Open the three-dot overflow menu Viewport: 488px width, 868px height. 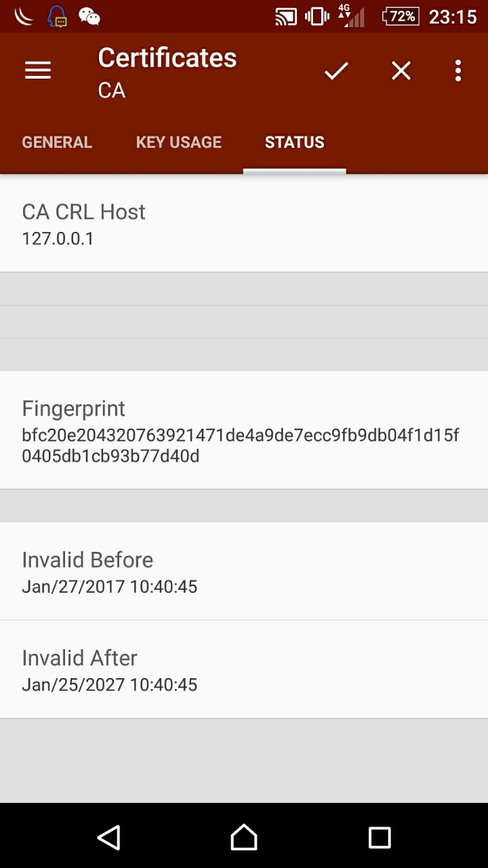pos(458,71)
